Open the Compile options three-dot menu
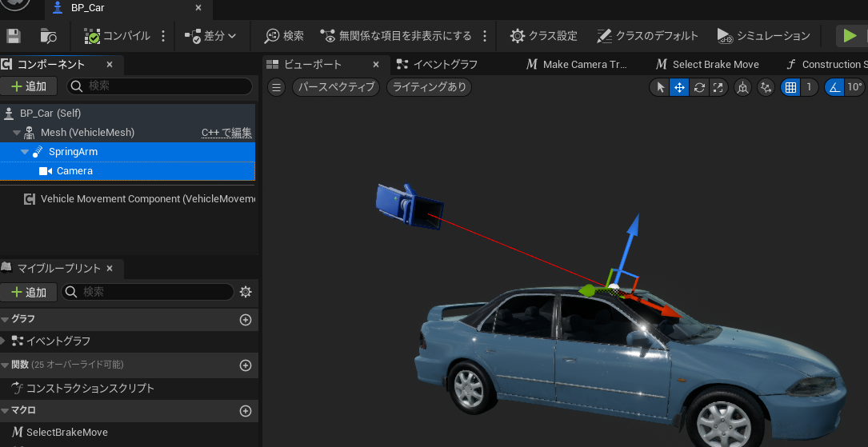 pos(162,36)
